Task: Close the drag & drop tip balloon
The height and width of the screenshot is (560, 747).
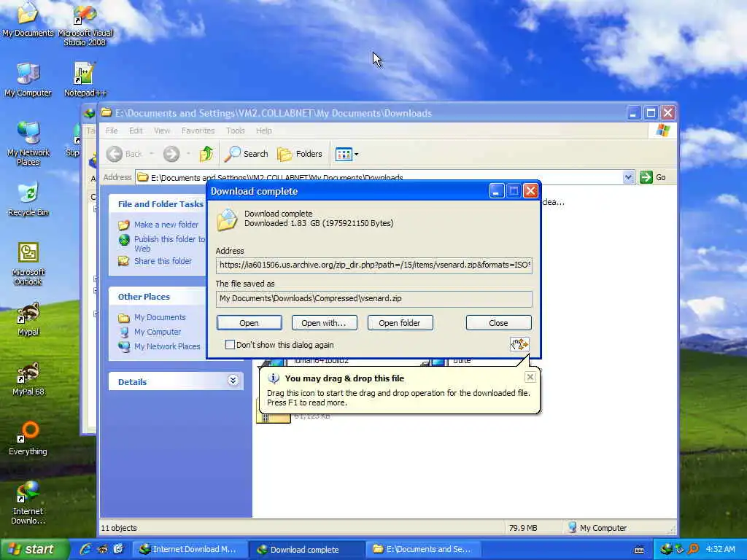Action: click(530, 377)
